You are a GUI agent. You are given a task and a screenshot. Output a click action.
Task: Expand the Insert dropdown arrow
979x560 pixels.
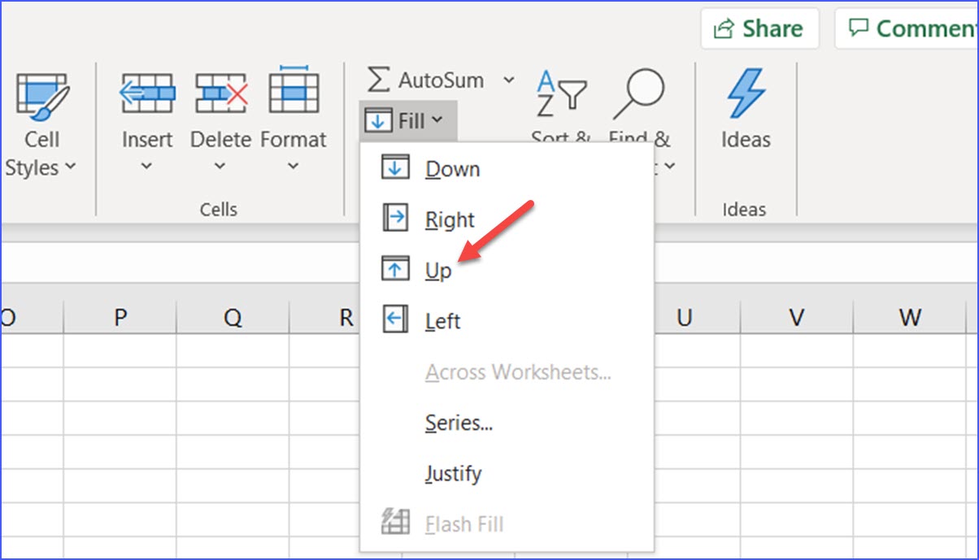pos(146,167)
